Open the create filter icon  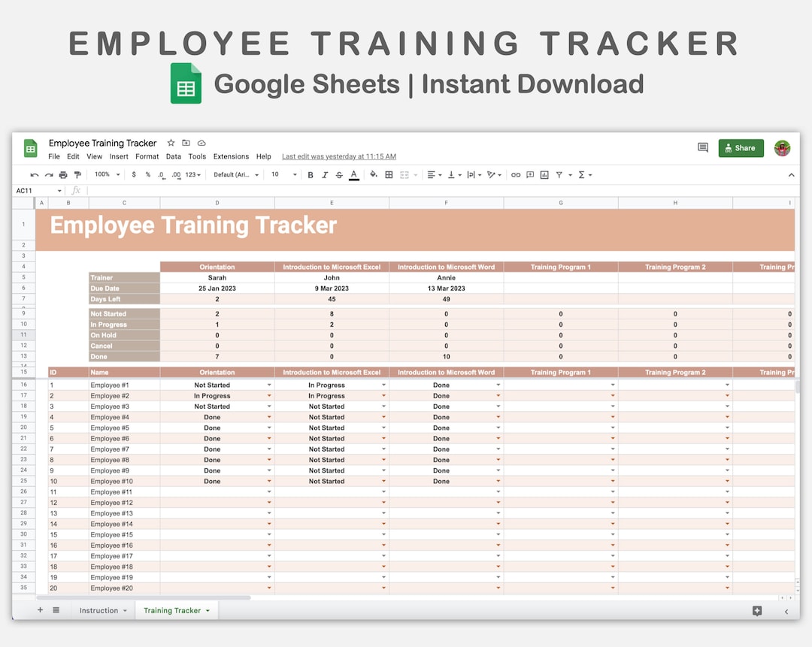559,174
